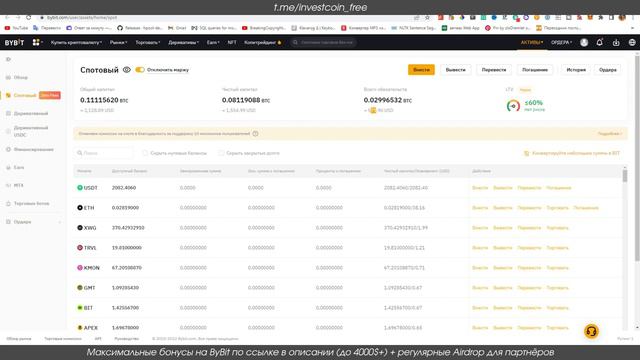
Task: Toggle balance visibility eye icon
Action: pyautogui.click(x=127, y=70)
